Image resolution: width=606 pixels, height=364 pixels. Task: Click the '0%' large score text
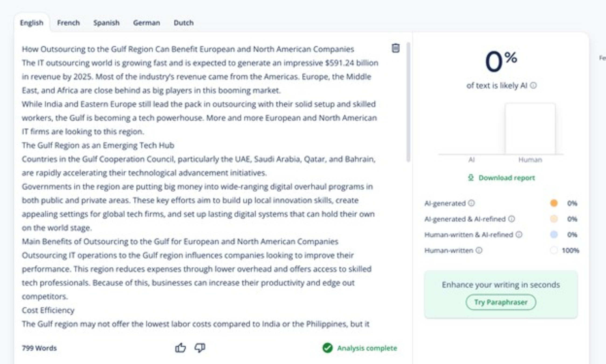(501, 61)
